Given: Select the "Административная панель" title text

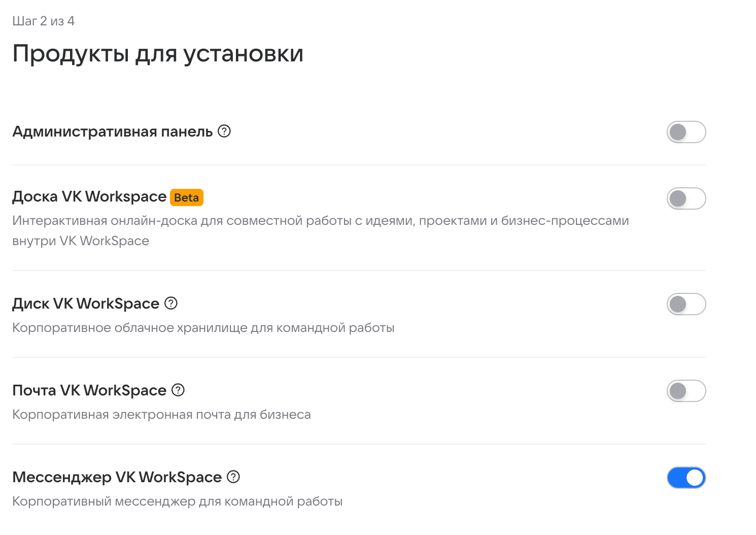Looking at the screenshot, I should pyautogui.click(x=113, y=131).
